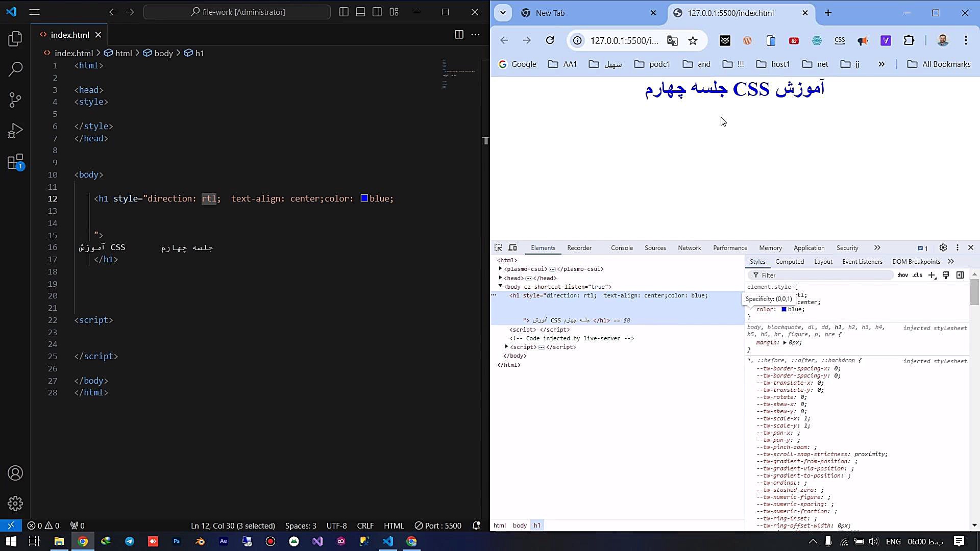The height and width of the screenshot is (551, 980).
Task: Open blue color swatch in Styles pane
Action: (784, 309)
